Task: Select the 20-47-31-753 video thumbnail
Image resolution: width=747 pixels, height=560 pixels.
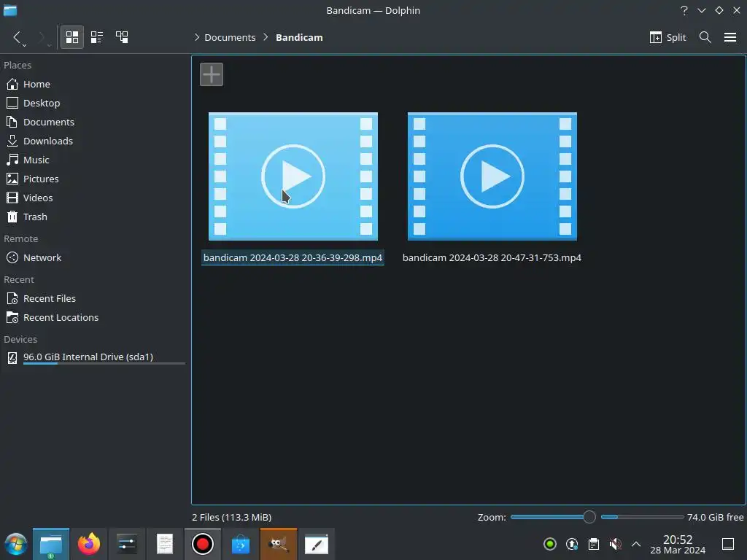Action: pos(492,176)
